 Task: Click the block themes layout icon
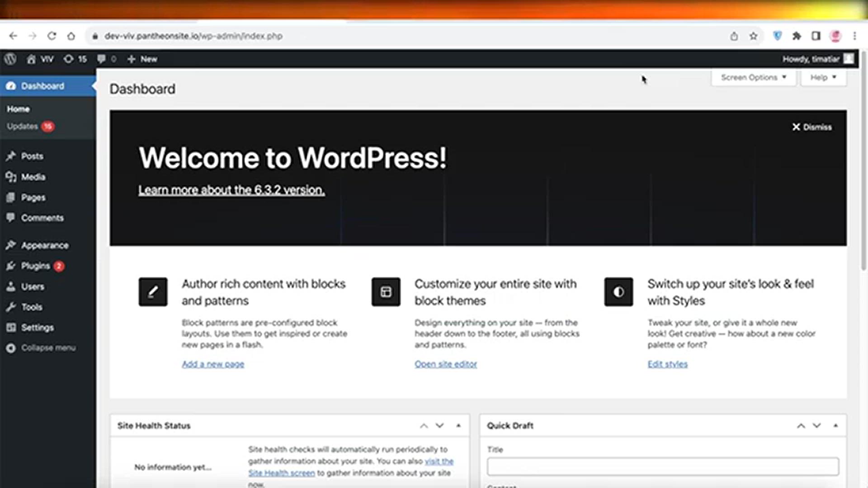tap(386, 292)
